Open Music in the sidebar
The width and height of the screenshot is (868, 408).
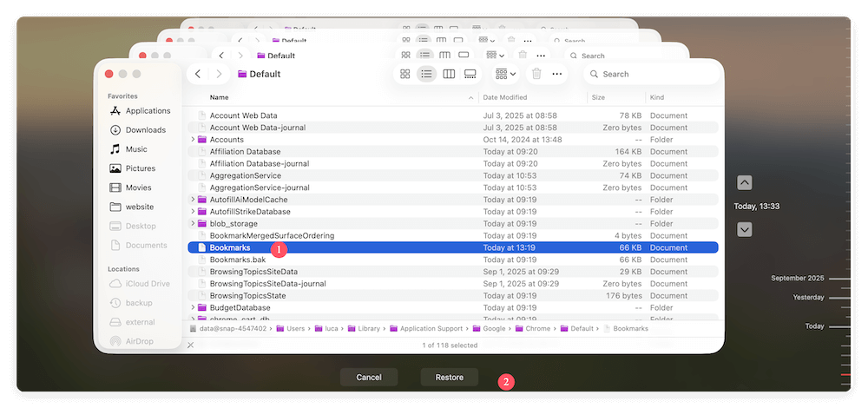128,149
